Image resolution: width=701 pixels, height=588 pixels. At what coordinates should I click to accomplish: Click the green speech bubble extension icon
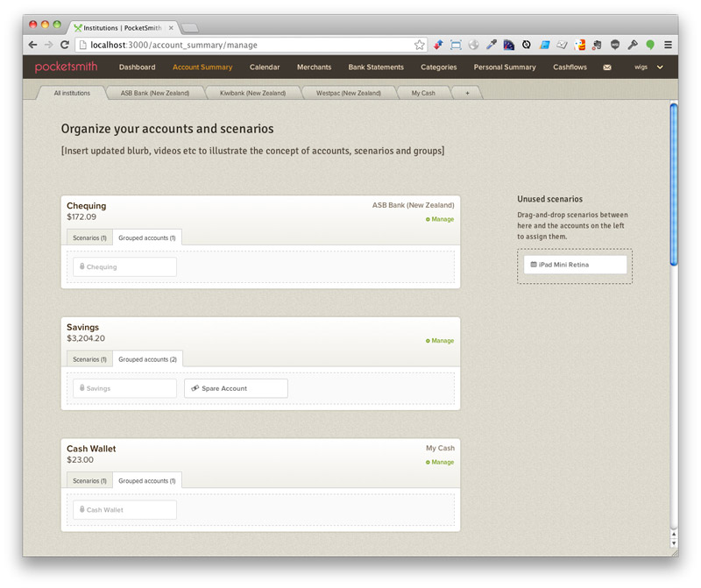pyautogui.click(x=650, y=45)
